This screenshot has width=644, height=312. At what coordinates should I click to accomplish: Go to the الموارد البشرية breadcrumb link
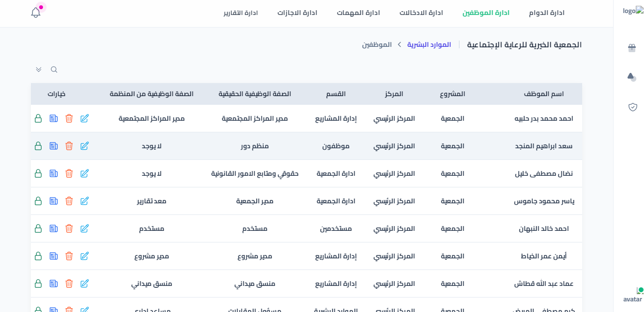click(x=429, y=44)
